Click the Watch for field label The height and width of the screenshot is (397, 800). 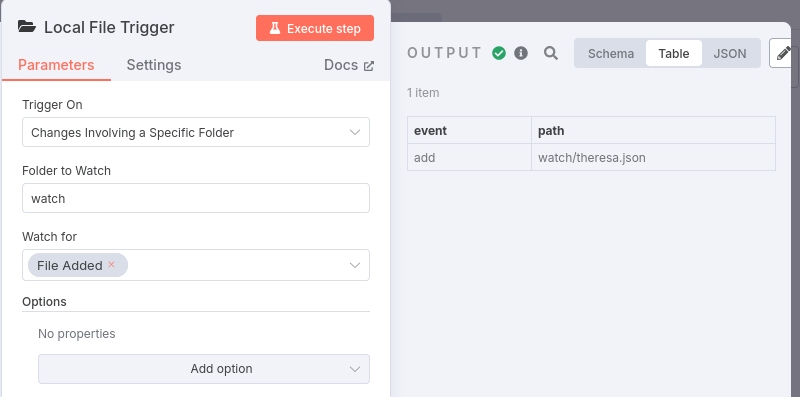coord(49,236)
